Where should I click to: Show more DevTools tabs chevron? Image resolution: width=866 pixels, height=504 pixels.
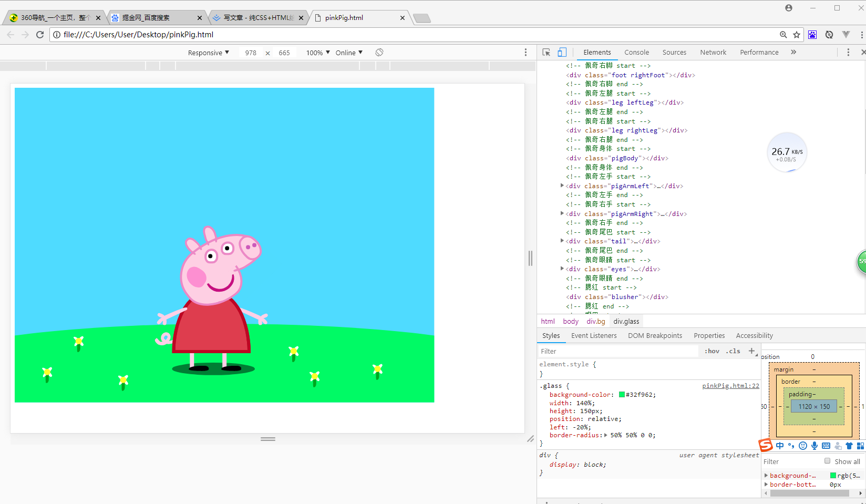pyautogui.click(x=793, y=52)
